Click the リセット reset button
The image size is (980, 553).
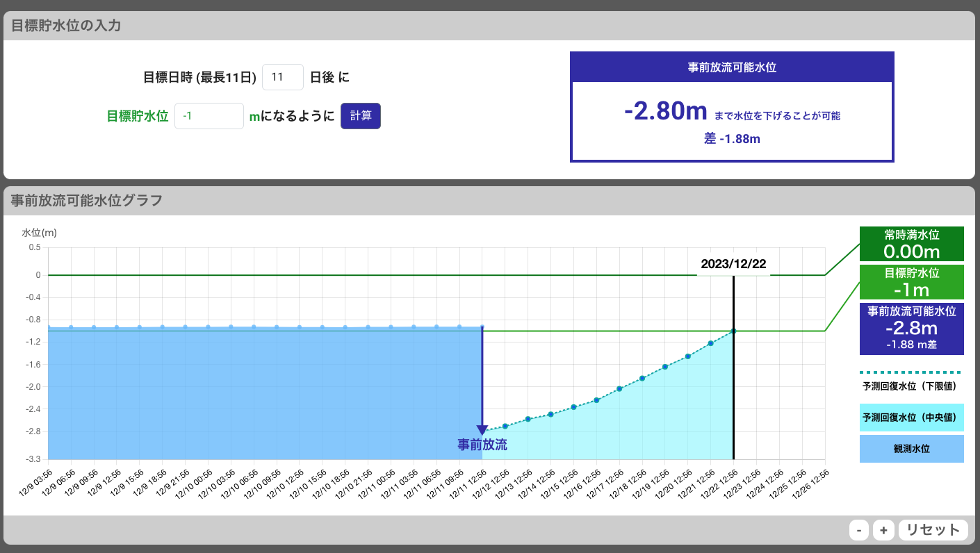(933, 530)
